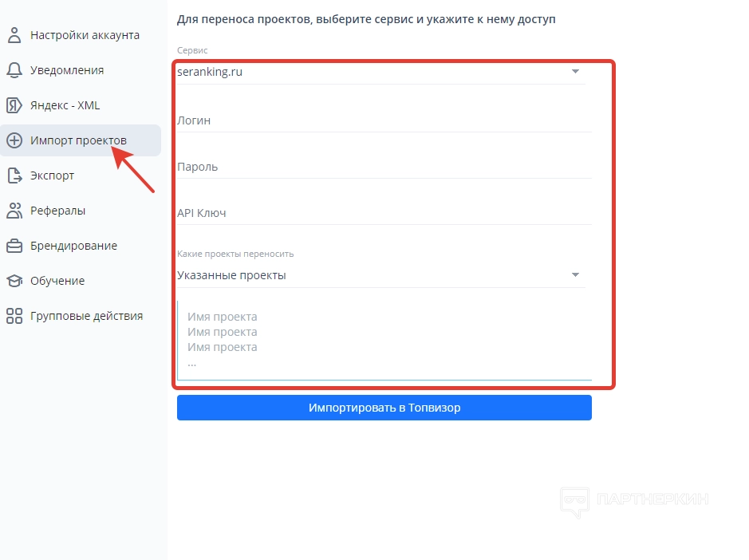Click the group actions grid icon
This screenshot has height=560, width=749.
tap(14, 316)
